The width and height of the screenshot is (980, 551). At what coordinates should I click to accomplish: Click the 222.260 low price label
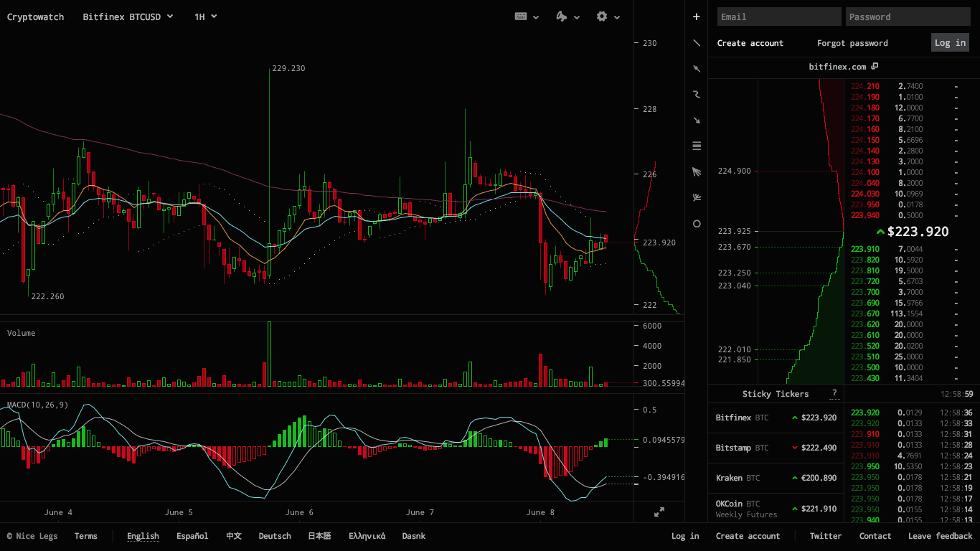tap(47, 296)
